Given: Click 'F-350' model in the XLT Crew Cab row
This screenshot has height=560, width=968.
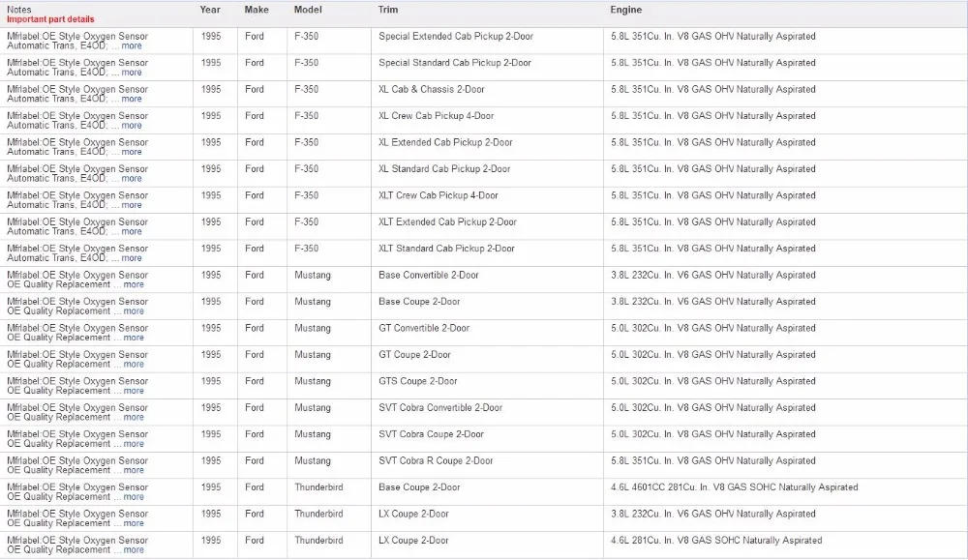Looking at the screenshot, I should (x=306, y=195).
